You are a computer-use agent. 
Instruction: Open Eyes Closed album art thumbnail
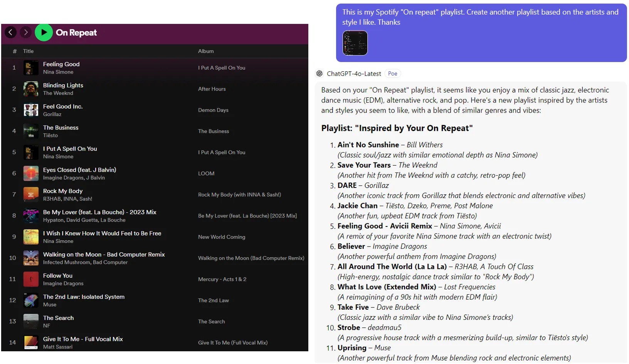tap(31, 174)
